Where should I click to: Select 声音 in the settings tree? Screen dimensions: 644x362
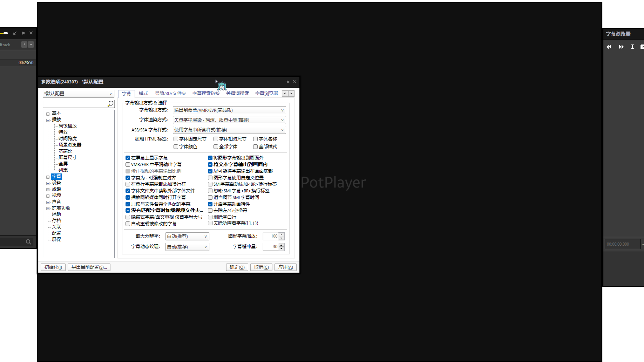tap(56, 202)
